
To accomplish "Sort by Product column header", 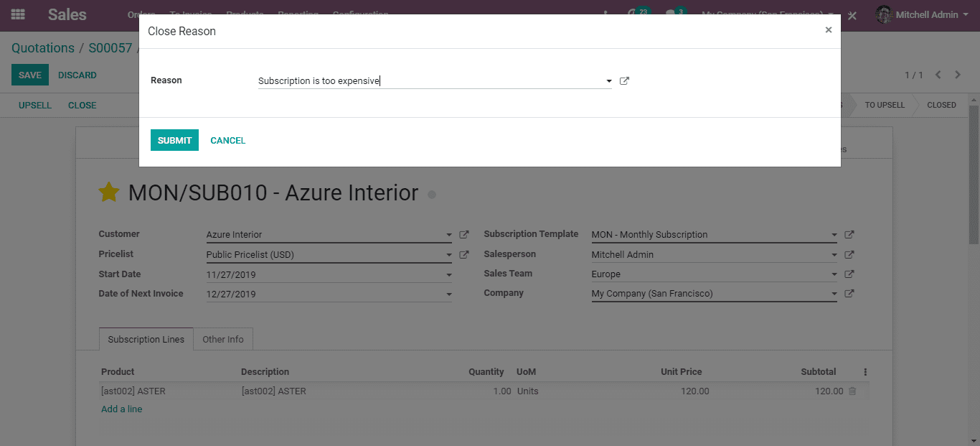I will [118, 372].
